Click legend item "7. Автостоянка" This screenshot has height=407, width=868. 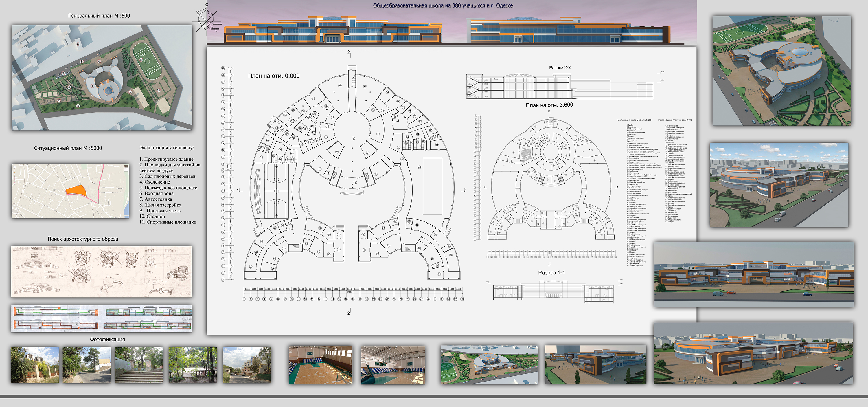156,199
